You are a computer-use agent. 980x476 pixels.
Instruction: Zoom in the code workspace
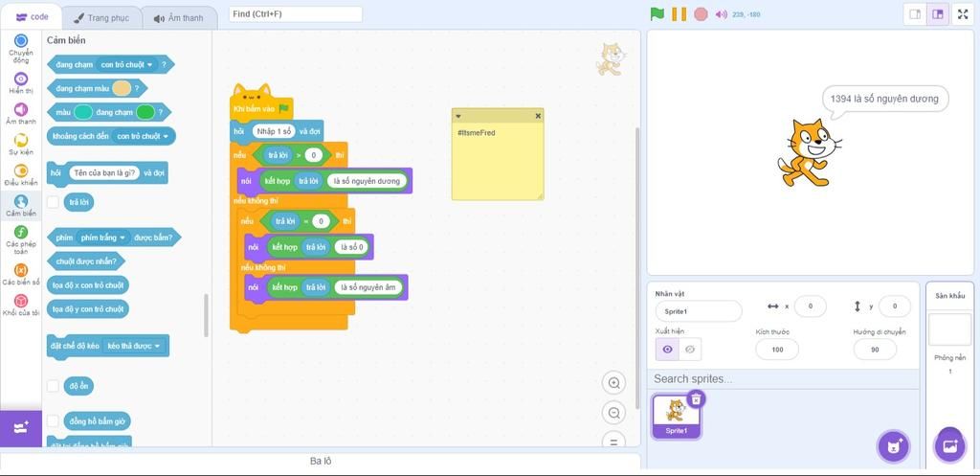click(613, 383)
